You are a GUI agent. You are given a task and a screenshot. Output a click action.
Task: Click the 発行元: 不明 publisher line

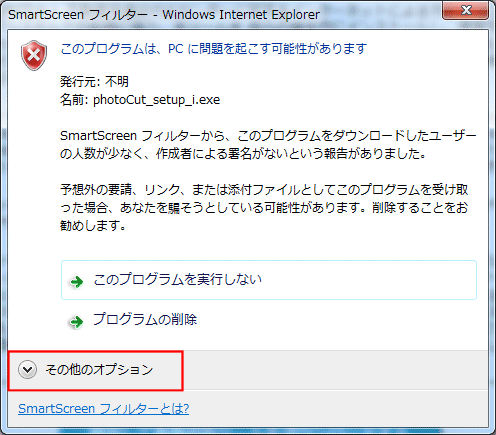(x=94, y=82)
